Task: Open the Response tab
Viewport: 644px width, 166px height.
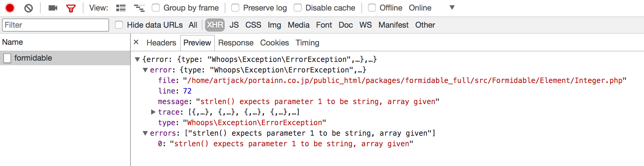Action: pos(236,43)
